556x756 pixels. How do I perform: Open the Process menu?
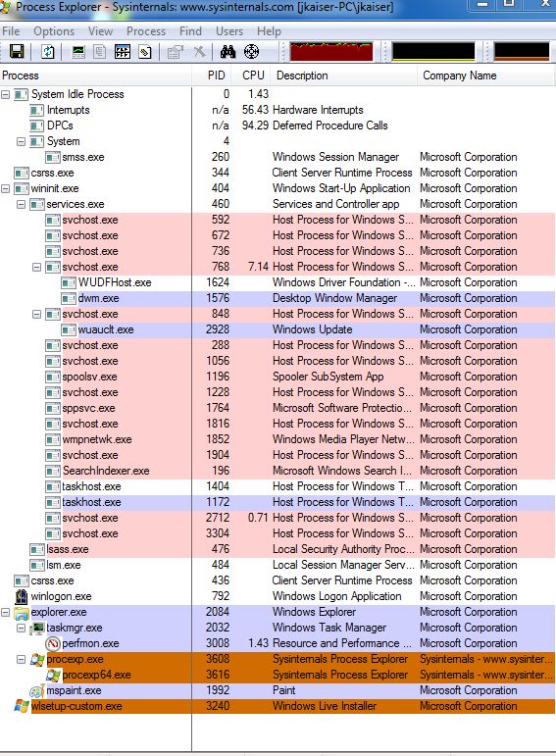(146, 31)
